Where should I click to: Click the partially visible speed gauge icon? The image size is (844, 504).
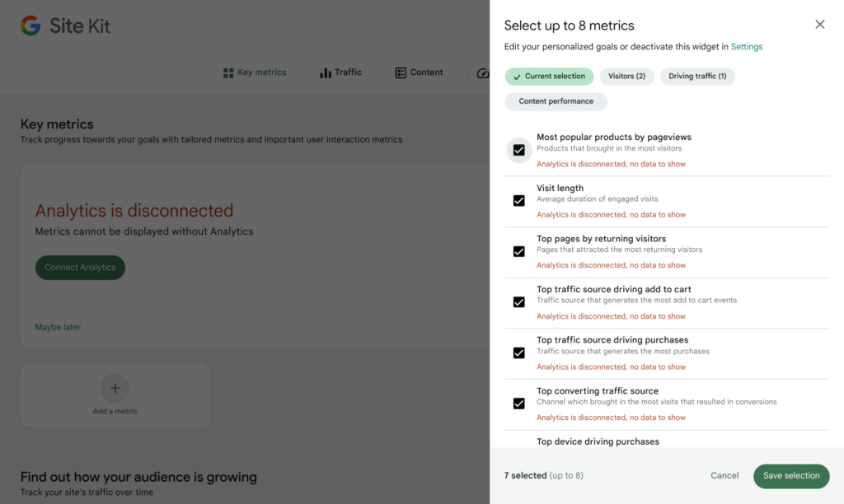pos(483,72)
